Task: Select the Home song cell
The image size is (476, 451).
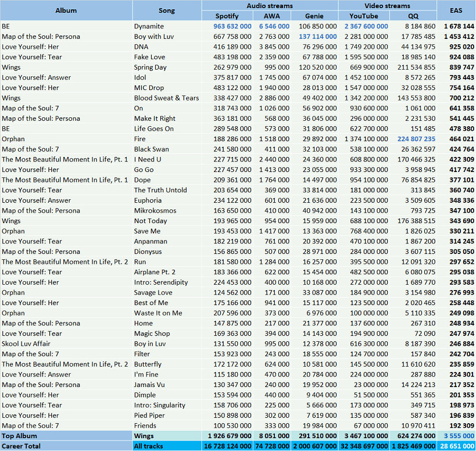Action: click(167, 323)
